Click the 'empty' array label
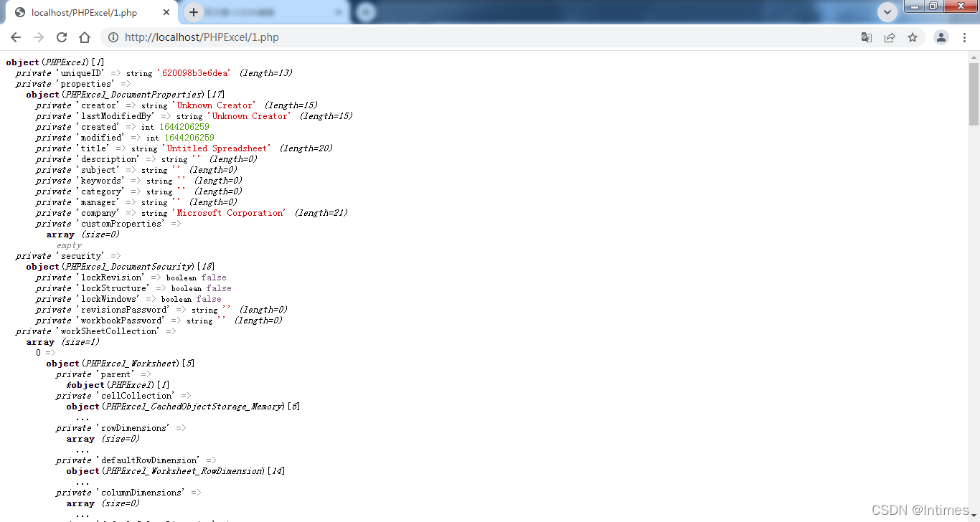Viewport: 980px width, 522px height. 70,245
